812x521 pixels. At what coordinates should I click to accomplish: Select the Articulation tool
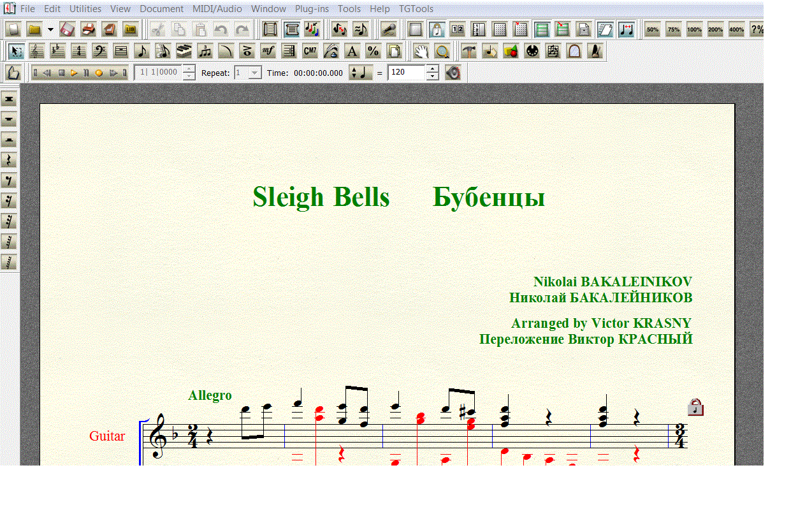247,51
